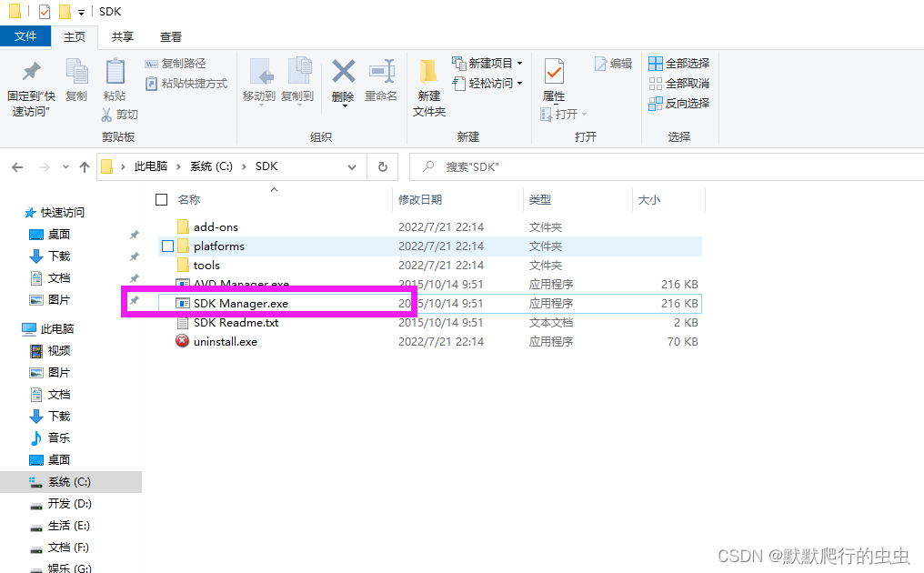Click the red X Delete icon
Image resolution: width=924 pixels, height=573 pixels.
click(343, 71)
